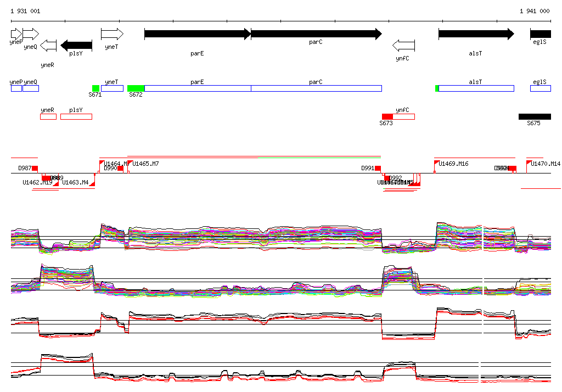Click the end coordinate "1 941 000"

pyautogui.click(x=535, y=11)
